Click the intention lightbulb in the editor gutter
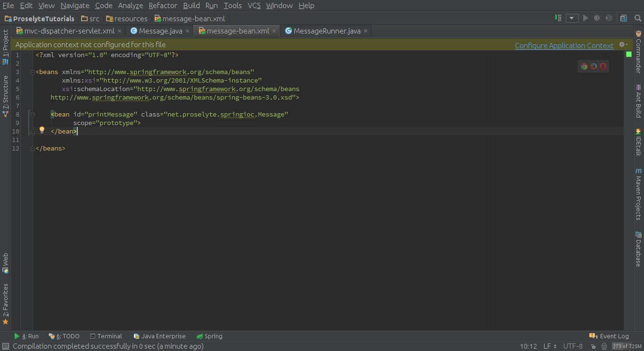This screenshot has height=351, width=644. (41, 130)
